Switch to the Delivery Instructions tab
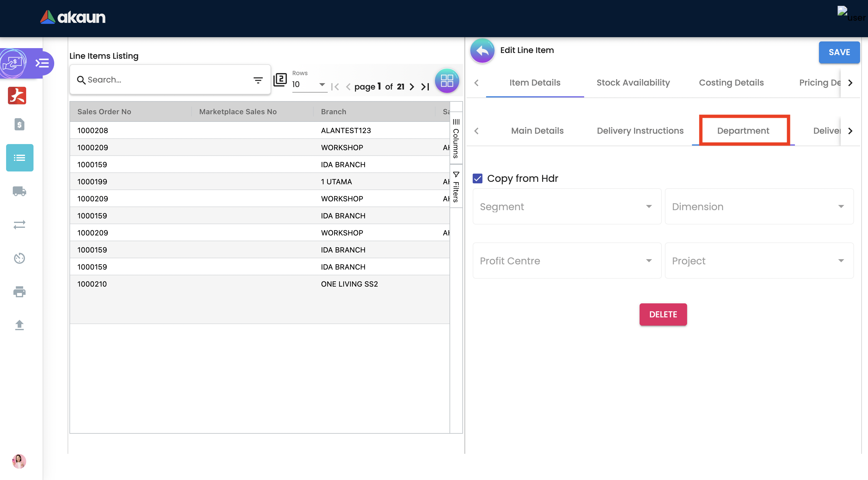This screenshot has width=868, height=480. click(640, 131)
